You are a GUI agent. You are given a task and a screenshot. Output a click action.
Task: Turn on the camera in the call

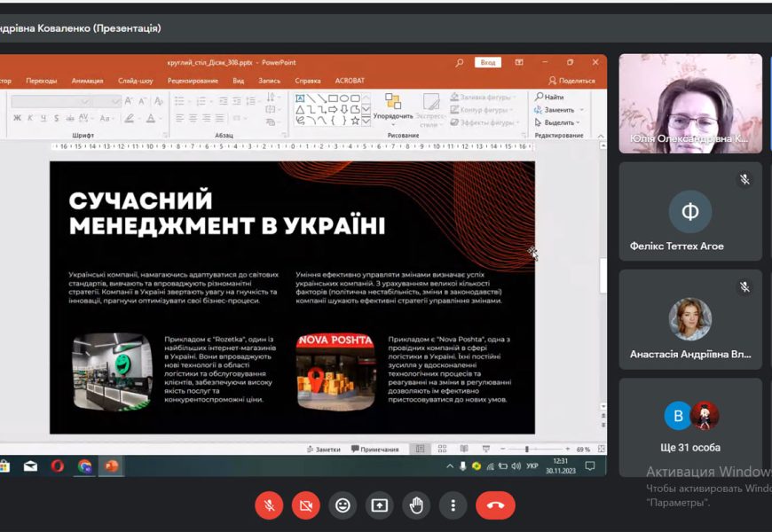coord(306,505)
